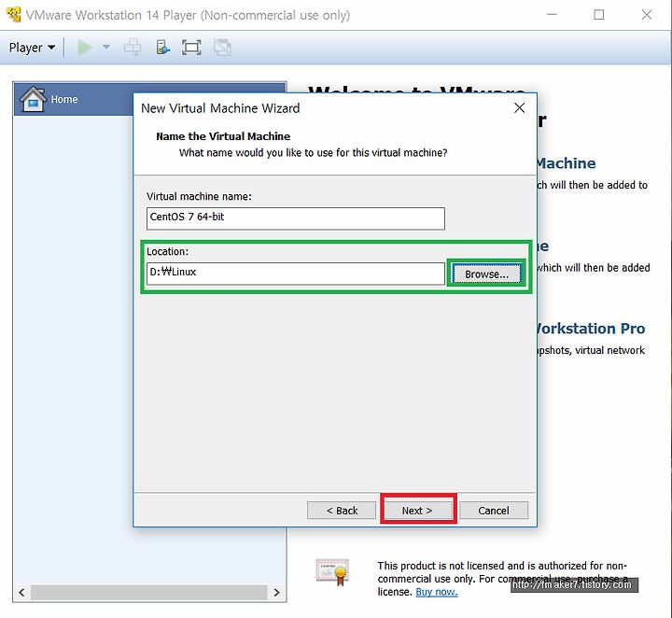
Task: Click the 'Name the Virtual Machine' heading
Action: coord(223,136)
